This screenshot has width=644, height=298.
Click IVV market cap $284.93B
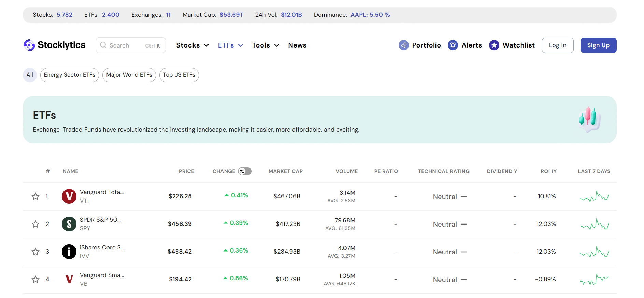tap(287, 252)
